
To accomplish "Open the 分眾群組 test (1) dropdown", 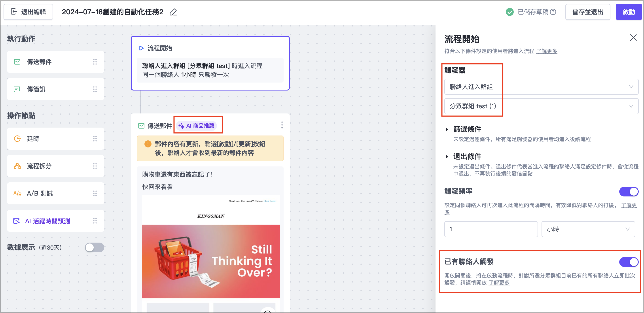I will pos(541,106).
